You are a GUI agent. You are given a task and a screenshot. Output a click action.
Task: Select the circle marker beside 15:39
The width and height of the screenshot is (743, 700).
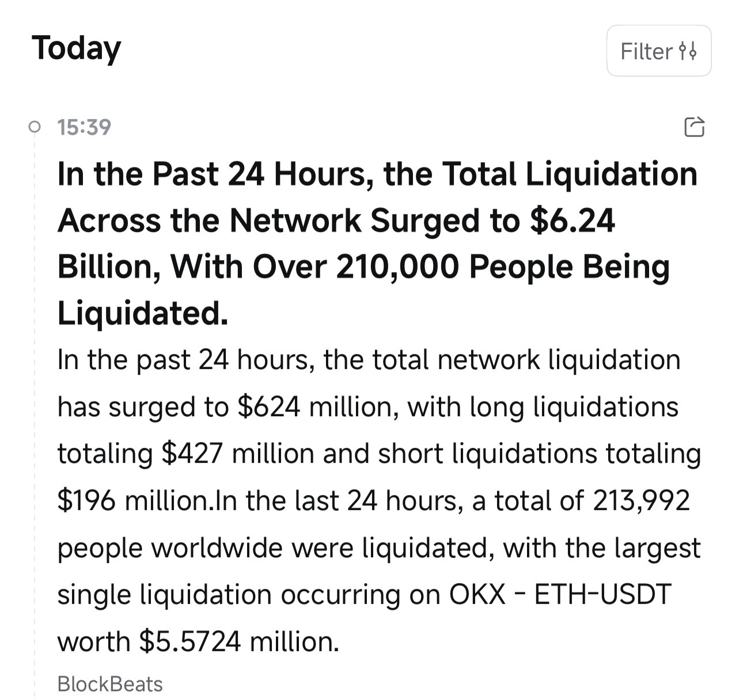(35, 127)
